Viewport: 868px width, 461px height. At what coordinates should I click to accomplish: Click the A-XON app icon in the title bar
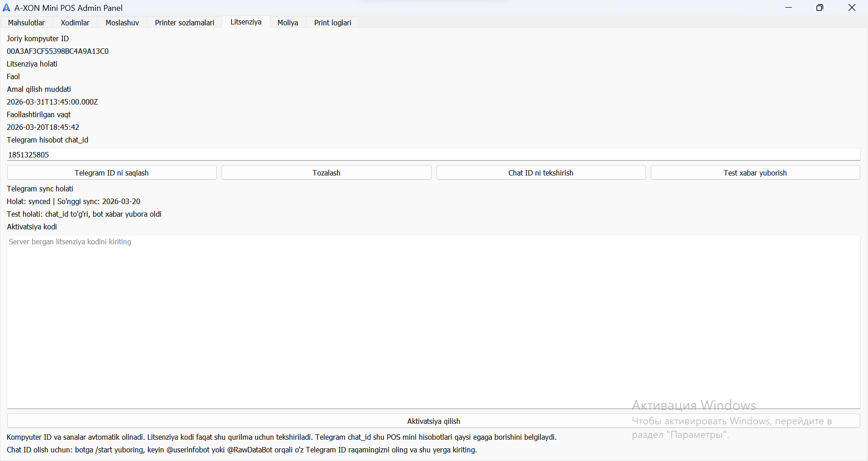pyautogui.click(x=6, y=8)
